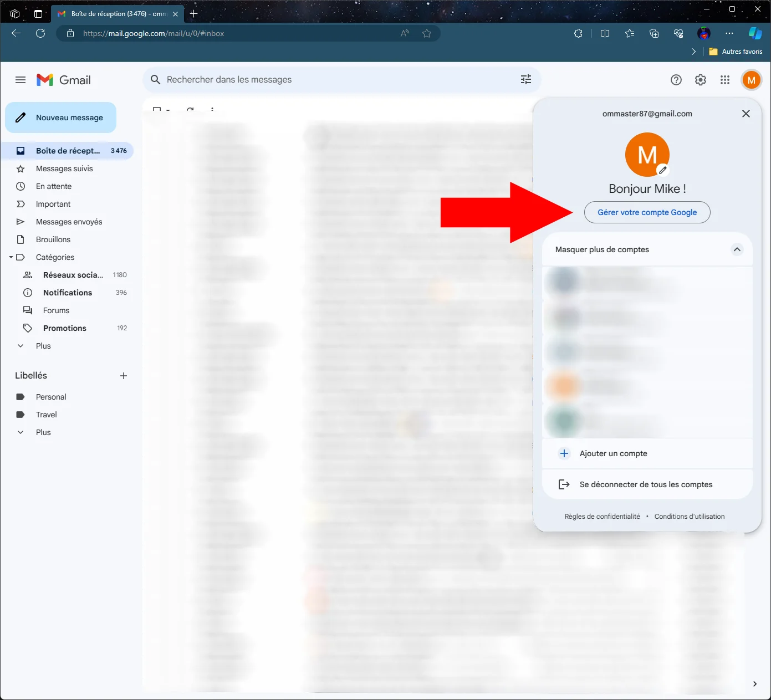
Task: Create a new label with plus icon
Action: 124,376
